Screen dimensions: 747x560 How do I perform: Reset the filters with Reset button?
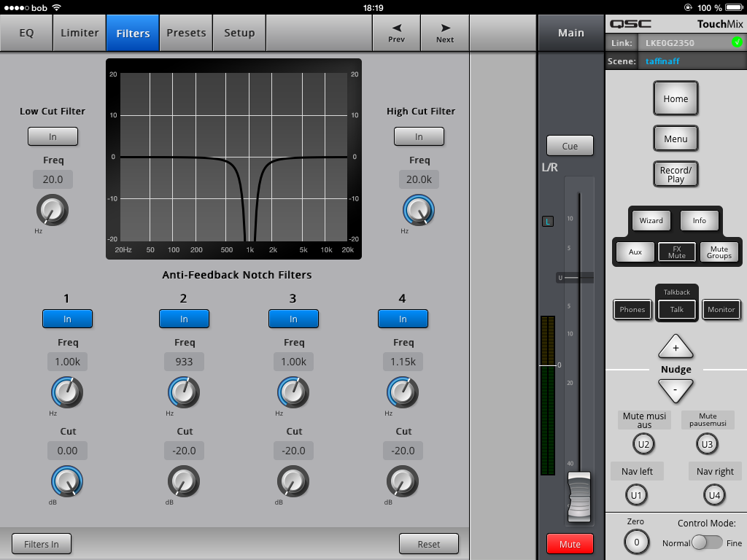click(429, 544)
